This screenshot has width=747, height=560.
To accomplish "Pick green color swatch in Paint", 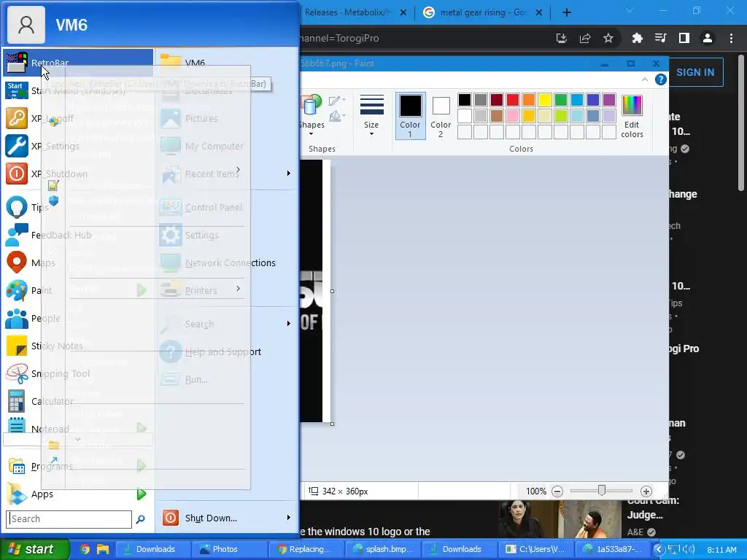I will 561,99.
